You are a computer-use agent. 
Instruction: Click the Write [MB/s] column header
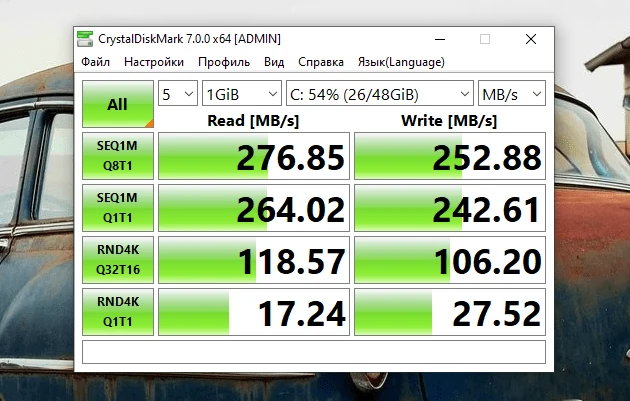[x=449, y=121]
